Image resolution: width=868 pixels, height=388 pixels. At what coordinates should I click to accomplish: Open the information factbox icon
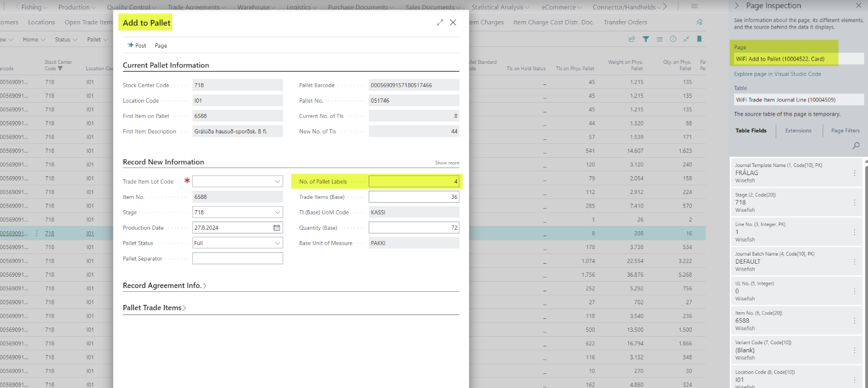pyautogui.click(x=673, y=39)
